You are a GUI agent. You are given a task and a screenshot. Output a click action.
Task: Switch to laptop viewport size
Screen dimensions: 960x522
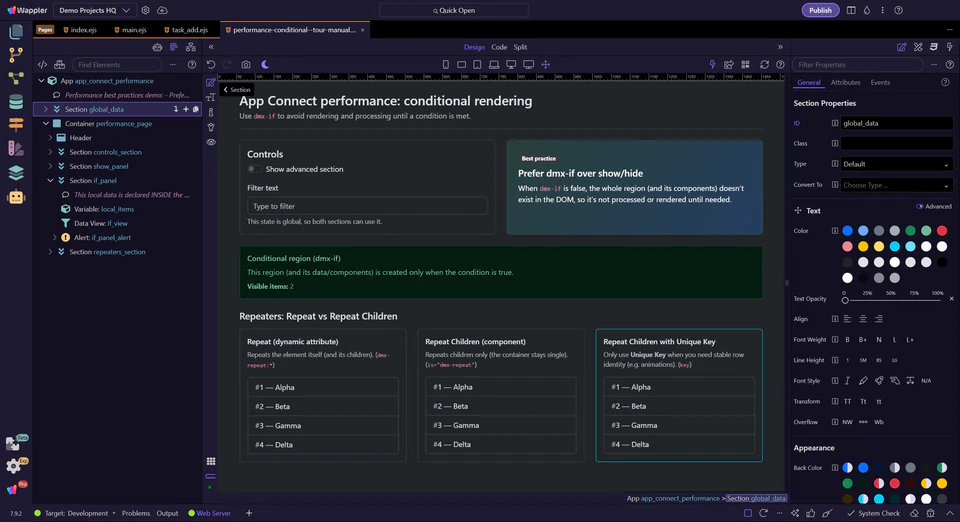493,64
